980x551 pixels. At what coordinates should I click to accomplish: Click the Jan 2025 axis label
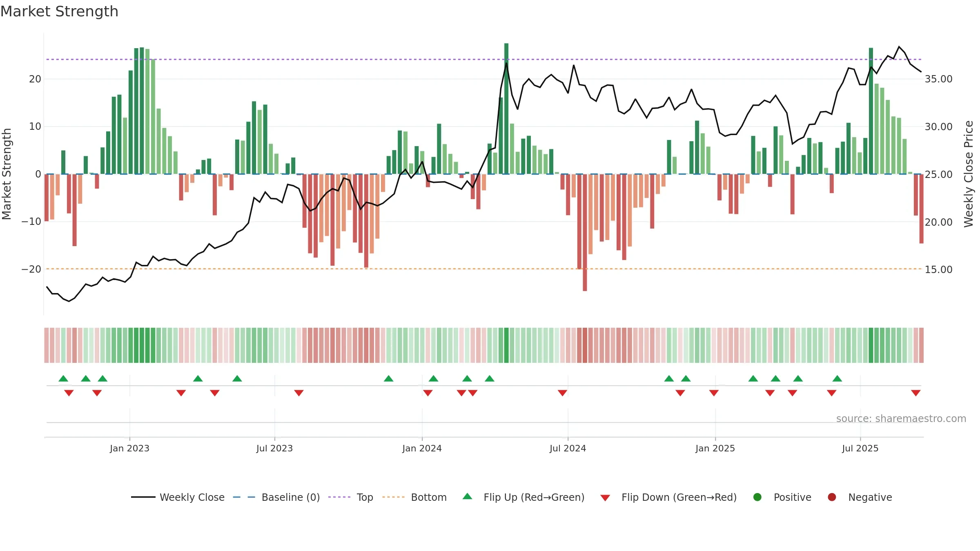(x=715, y=448)
